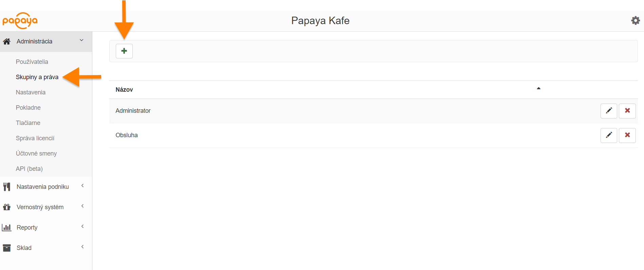Screen dimensions: 644x270
Task: Expand the Sklad section
Action: pos(82,247)
